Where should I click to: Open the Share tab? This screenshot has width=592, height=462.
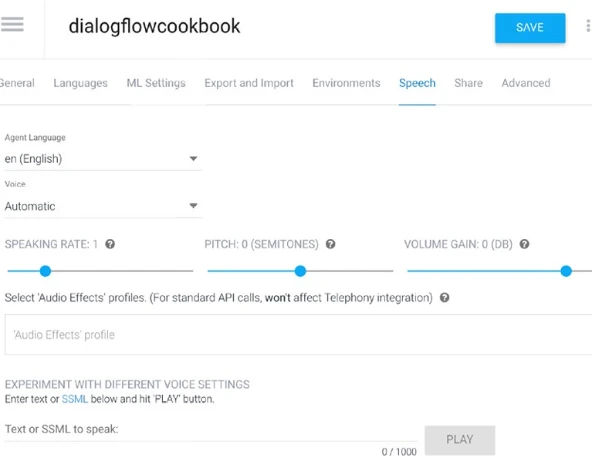[469, 83]
